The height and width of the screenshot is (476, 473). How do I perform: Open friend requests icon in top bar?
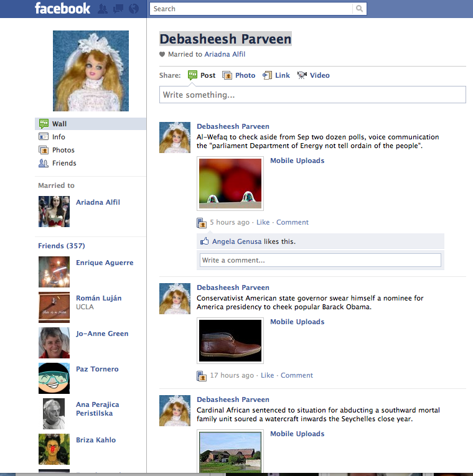pyautogui.click(x=103, y=9)
